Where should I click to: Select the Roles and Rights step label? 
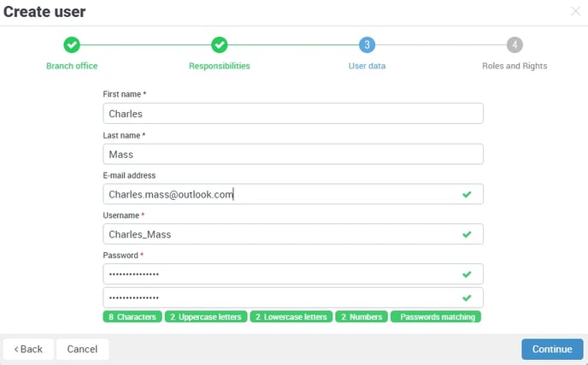514,66
